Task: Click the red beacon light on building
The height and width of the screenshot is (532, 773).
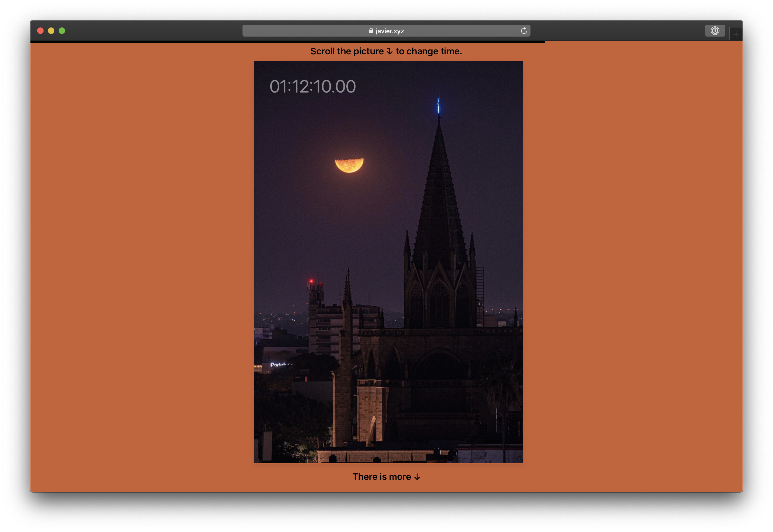Action: [311, 281]
